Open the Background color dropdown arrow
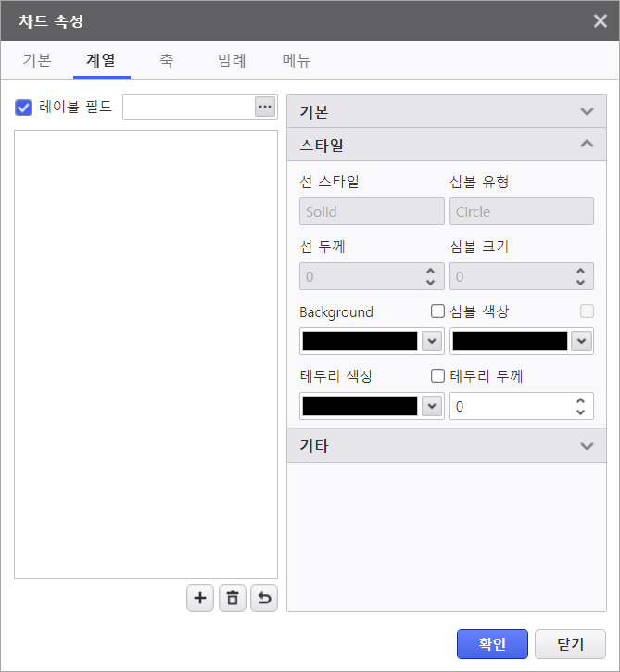This screenshot has height=672, width=620. (432, 341)
